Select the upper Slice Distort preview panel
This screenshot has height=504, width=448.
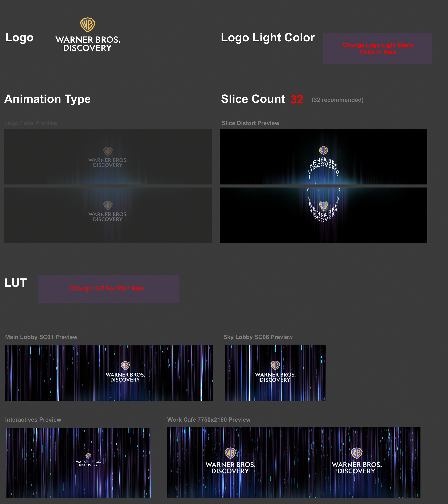(323, 157)
